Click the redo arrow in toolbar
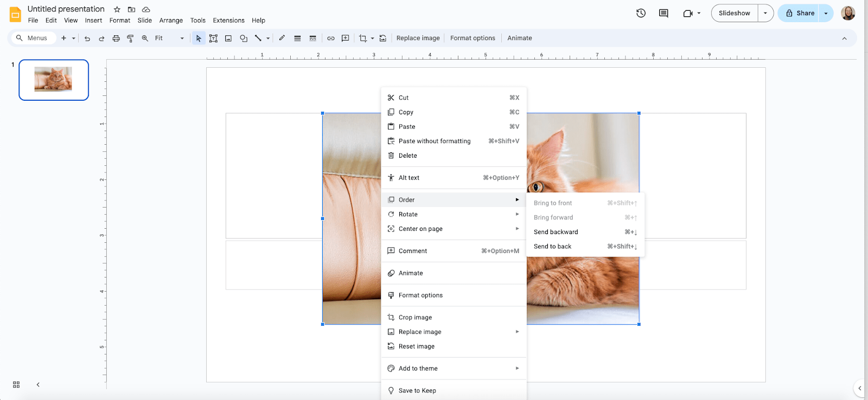The height and width of the screenshot is (400, 868). click(101, 38)
